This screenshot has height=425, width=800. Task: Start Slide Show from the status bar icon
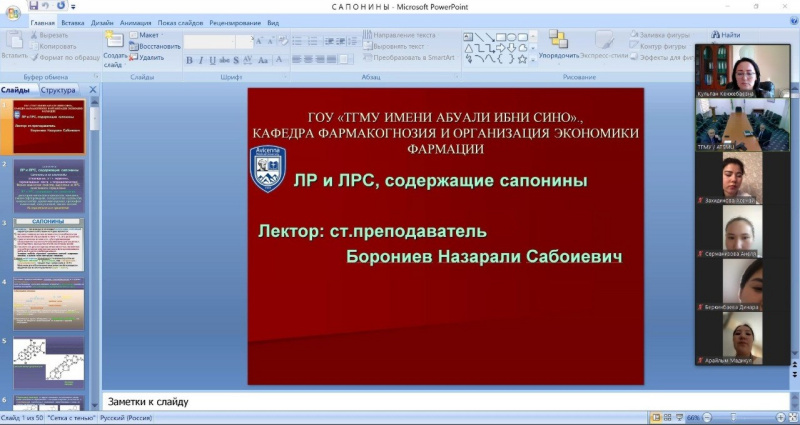679,418
